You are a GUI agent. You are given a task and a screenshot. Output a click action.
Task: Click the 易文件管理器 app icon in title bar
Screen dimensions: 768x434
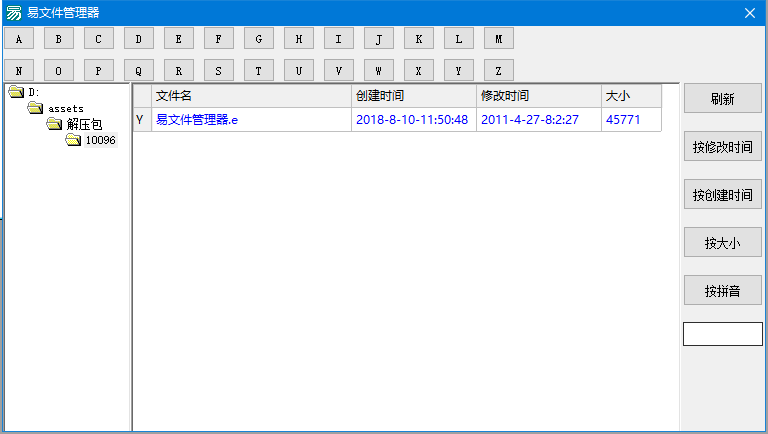click(x=14, y=13)
